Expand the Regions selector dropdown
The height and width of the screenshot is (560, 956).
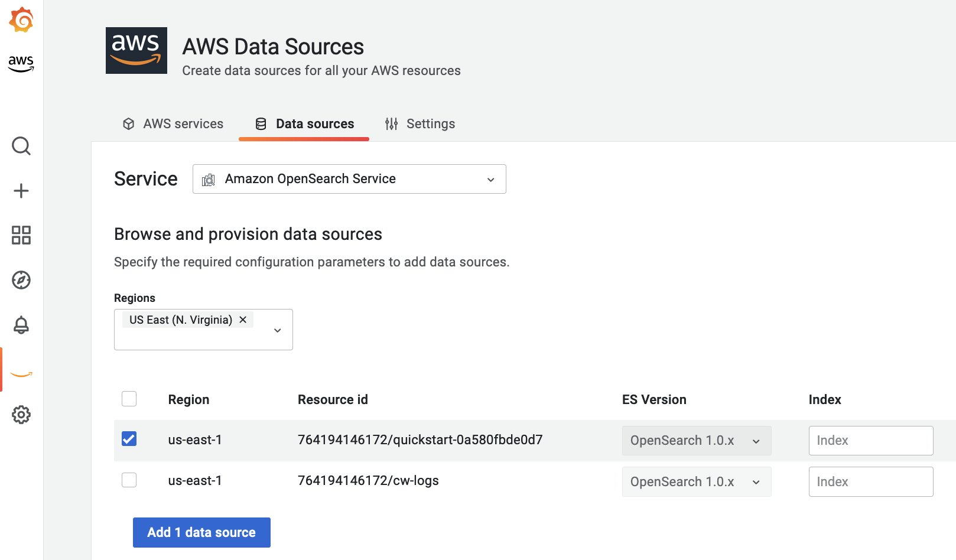pos(277,330)
